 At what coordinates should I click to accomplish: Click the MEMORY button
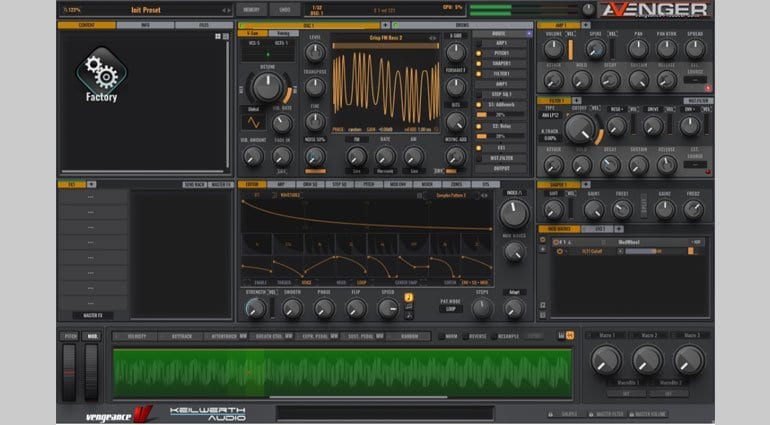point(251,10)
